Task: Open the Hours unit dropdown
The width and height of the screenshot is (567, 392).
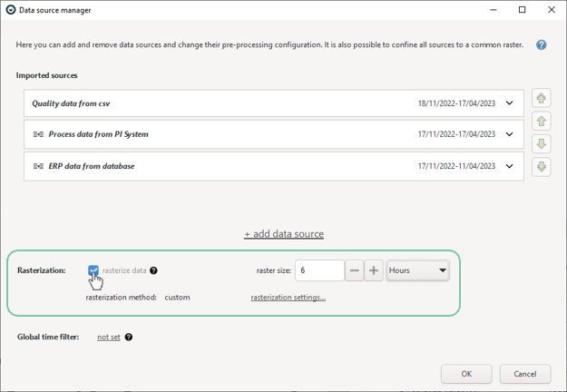Action: click(417, 270)
